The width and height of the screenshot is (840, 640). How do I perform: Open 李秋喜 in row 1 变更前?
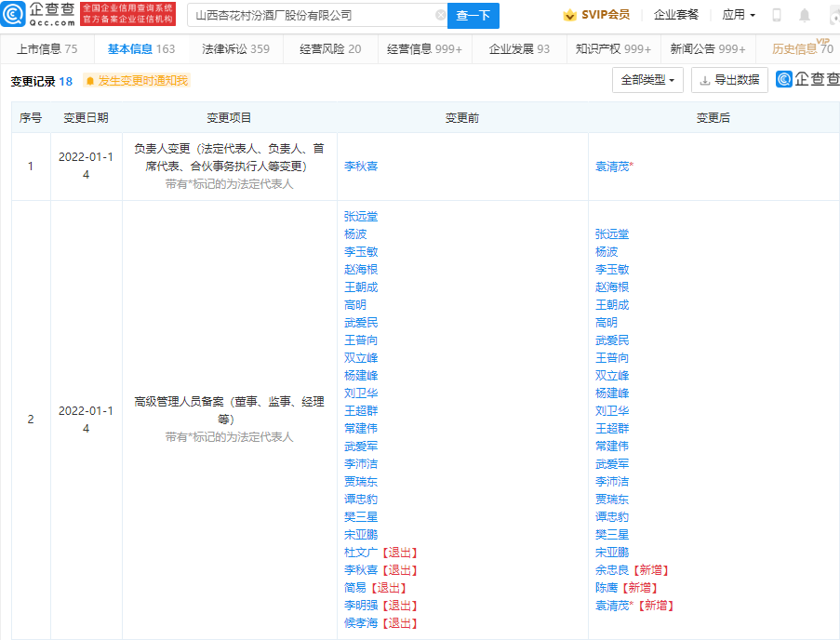361,167
